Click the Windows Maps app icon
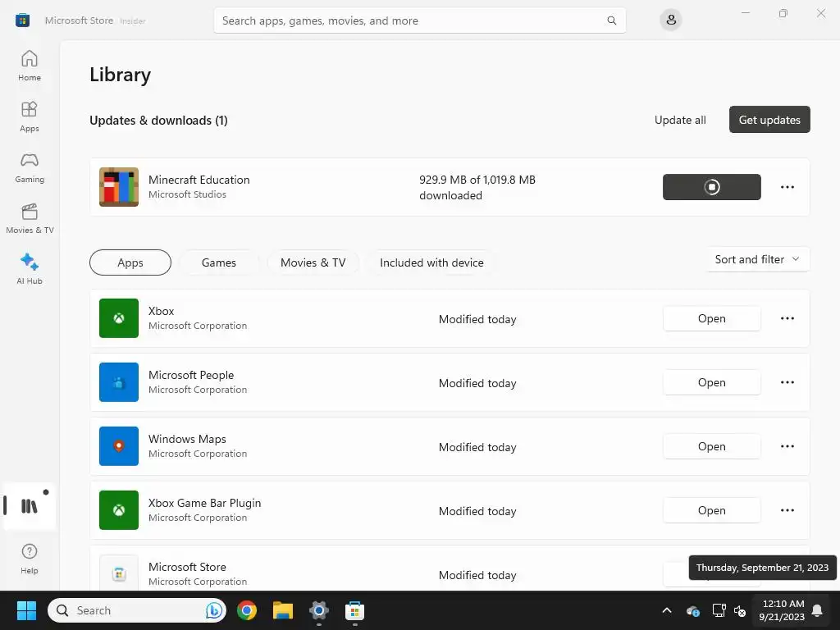This screenshot has width=840, height=630. coord(119,446)
